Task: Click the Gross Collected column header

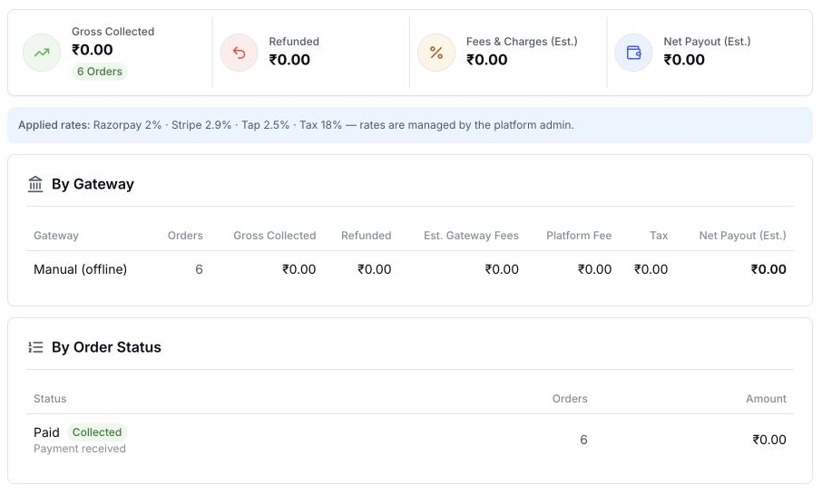Action: (x=275, y=236)
